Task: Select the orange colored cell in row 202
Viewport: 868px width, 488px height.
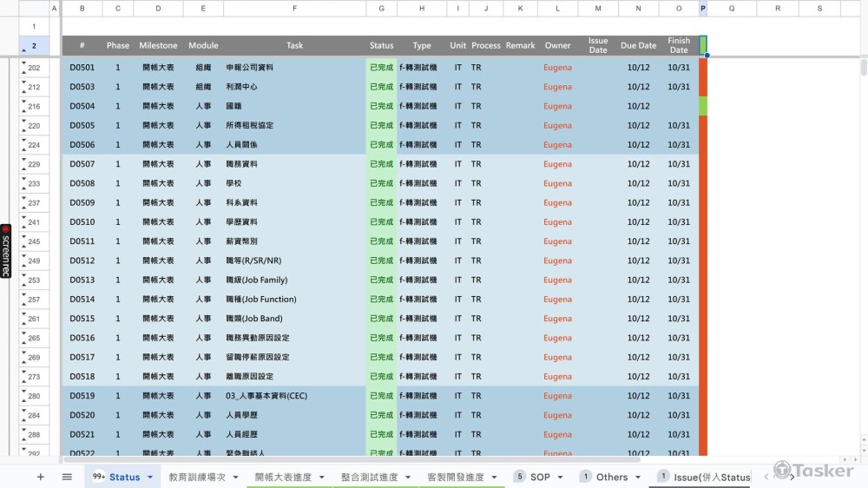Action: pos(703,68)
